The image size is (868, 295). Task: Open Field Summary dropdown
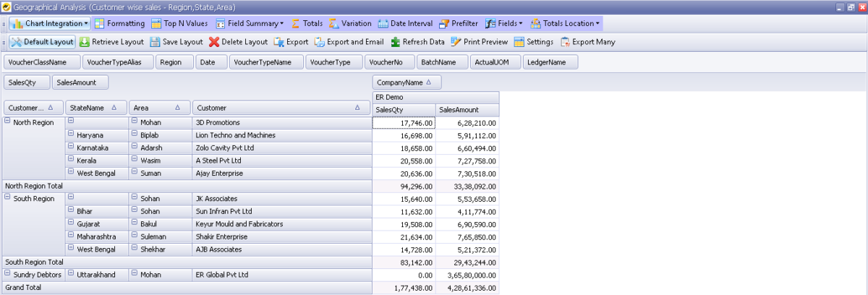[x=250, y=24]
